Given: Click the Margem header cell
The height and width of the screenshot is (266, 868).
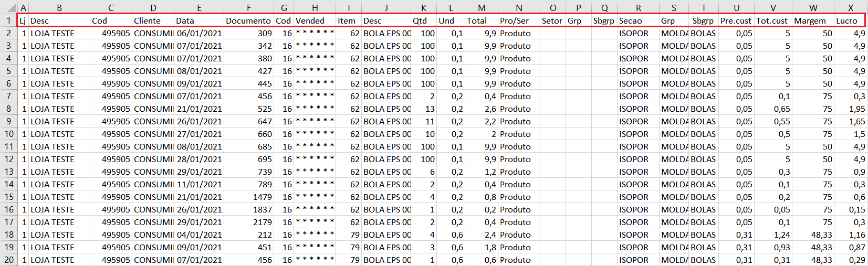Looking at the screenshot, I should tap(812, 21).
